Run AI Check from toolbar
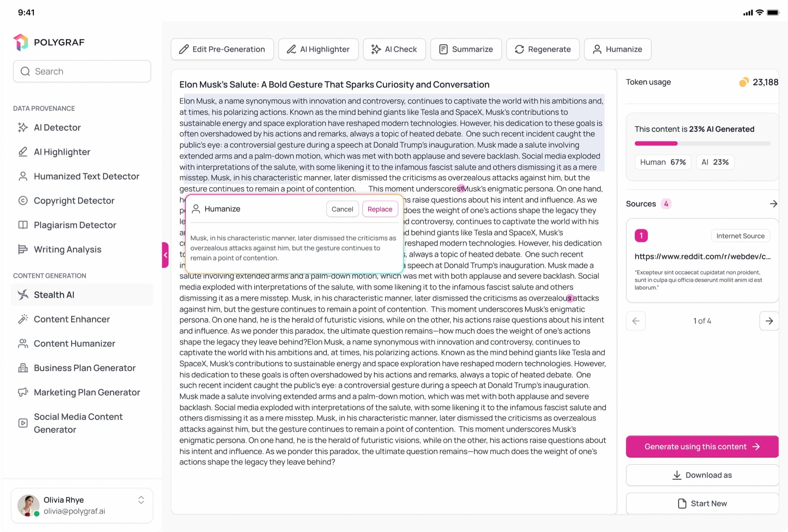The image size is (788, 532). click(x=394, y=49)
